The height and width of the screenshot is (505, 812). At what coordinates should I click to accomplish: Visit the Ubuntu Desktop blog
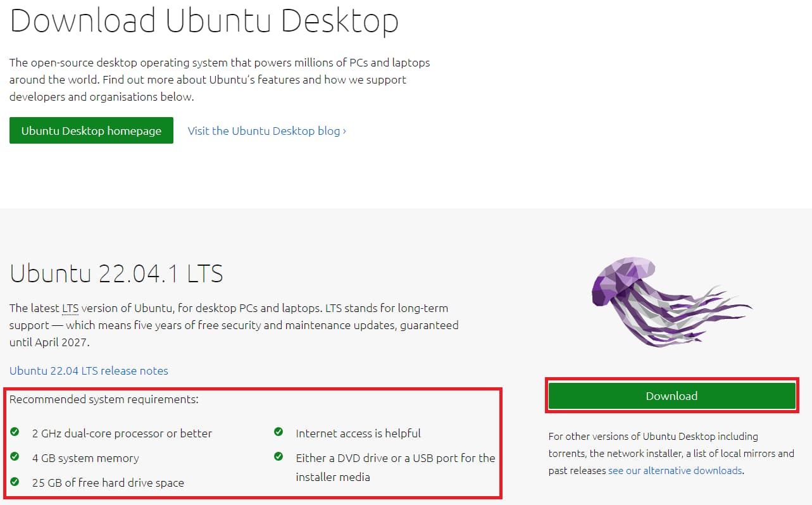coord(261,130)
